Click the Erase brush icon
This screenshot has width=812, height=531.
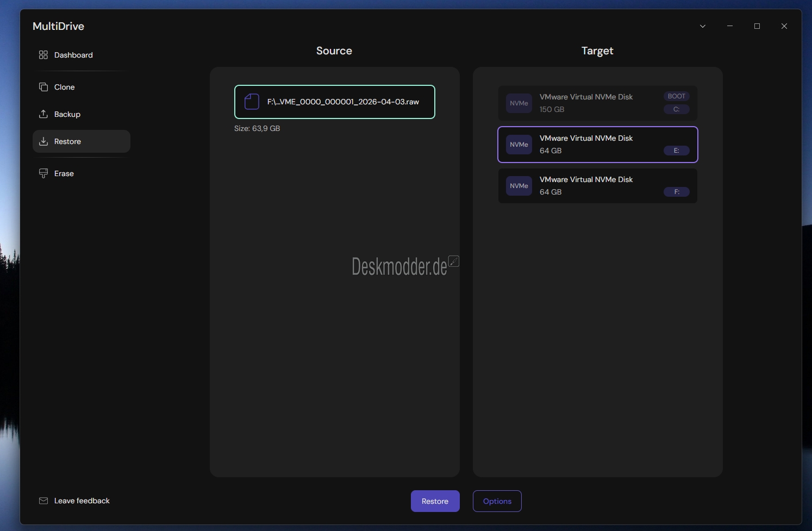[x=43, y=173]
